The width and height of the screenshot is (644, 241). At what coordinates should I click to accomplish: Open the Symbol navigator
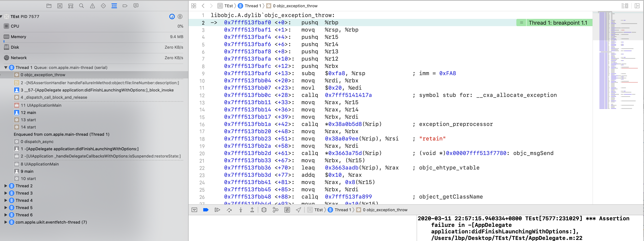tap(71, 6)
